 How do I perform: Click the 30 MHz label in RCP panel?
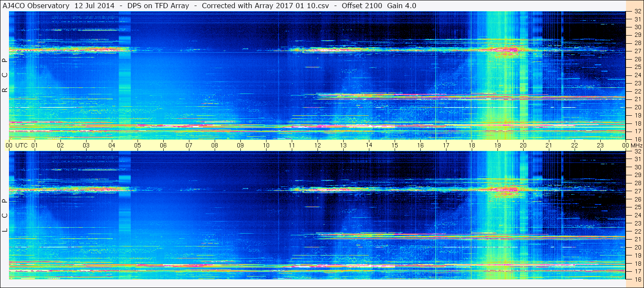(638, 27)
